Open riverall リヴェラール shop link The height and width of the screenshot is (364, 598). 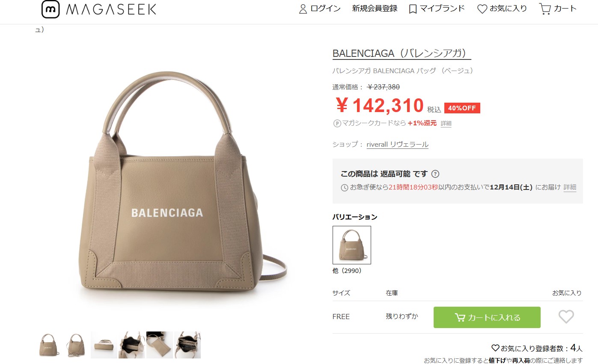(x=398, y=145)
